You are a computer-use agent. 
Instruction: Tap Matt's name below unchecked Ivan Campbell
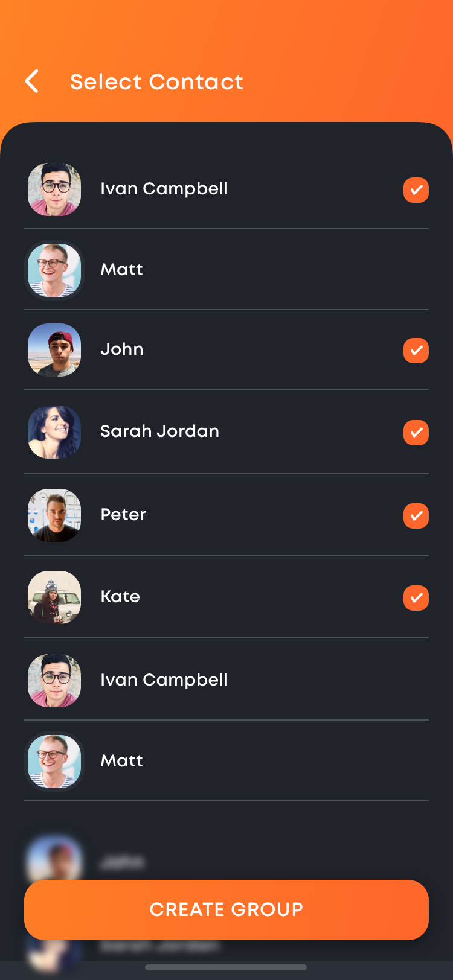tap(122, 761)
